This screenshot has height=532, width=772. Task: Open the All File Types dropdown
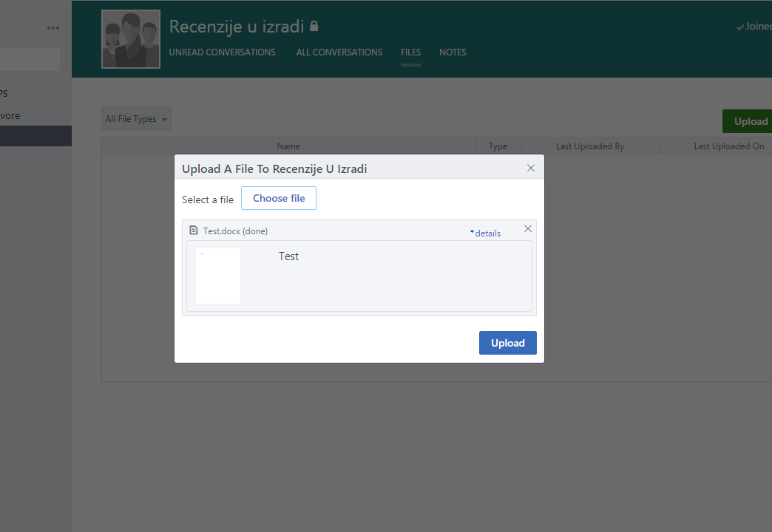tap(136, 119)
